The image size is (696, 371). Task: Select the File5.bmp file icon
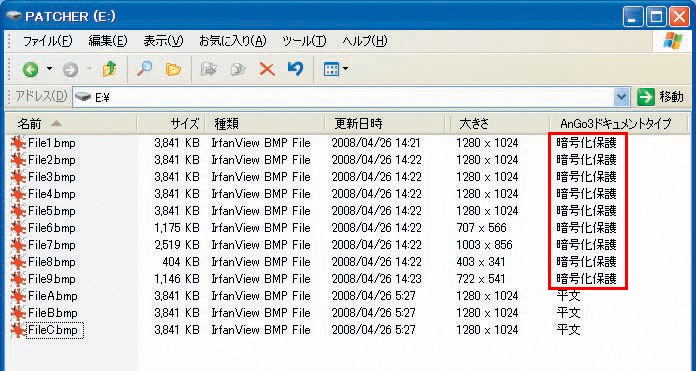tap(18, 211)
